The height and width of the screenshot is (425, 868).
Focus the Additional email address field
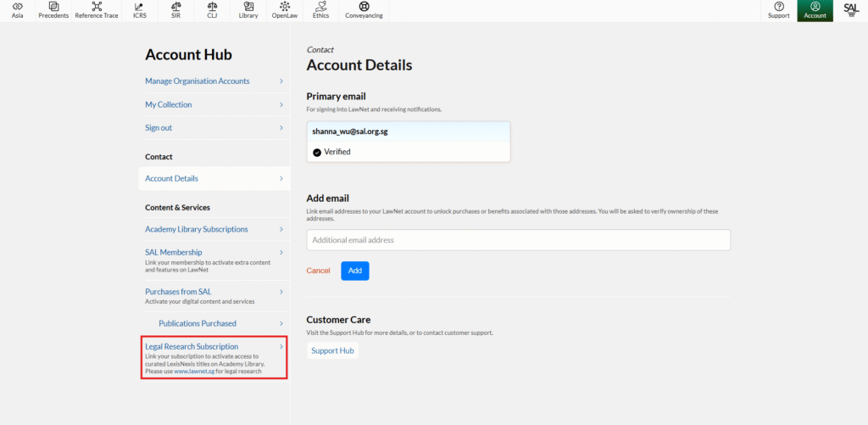coord(519,240)
